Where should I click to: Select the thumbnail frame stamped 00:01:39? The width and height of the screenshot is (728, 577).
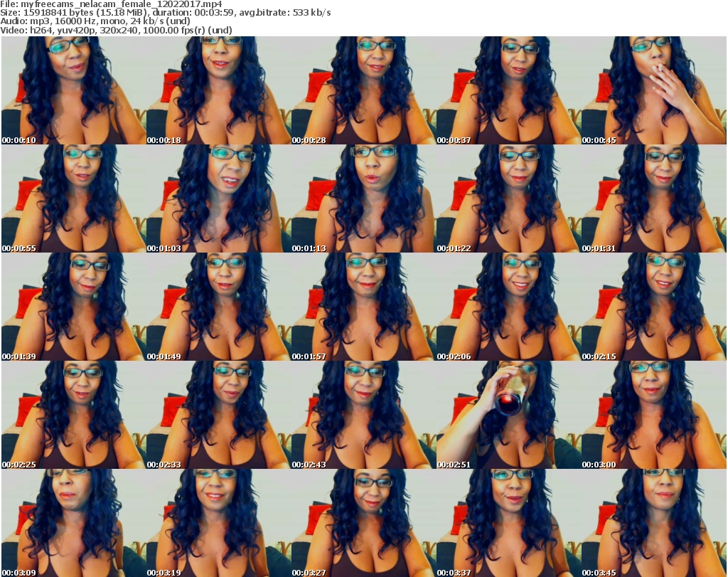tap(74, 307)
